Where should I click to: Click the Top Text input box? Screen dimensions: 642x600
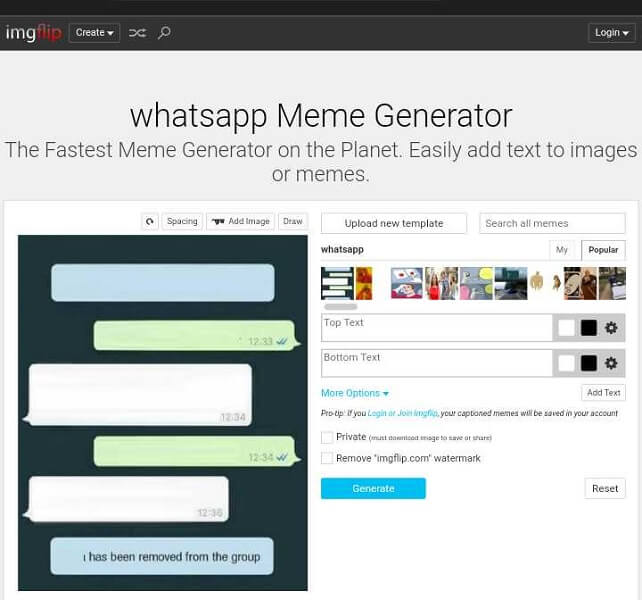(437, 328)
